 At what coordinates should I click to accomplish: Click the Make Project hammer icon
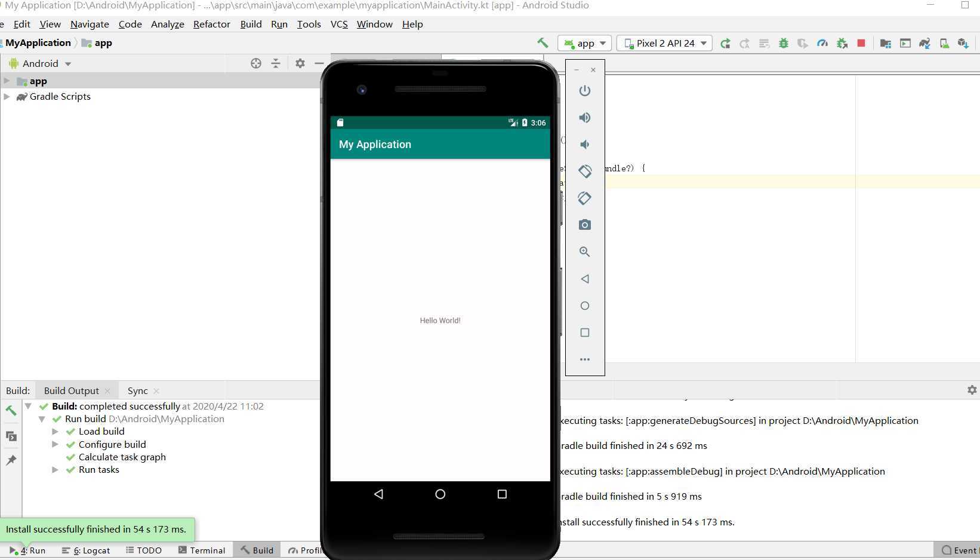543,43
